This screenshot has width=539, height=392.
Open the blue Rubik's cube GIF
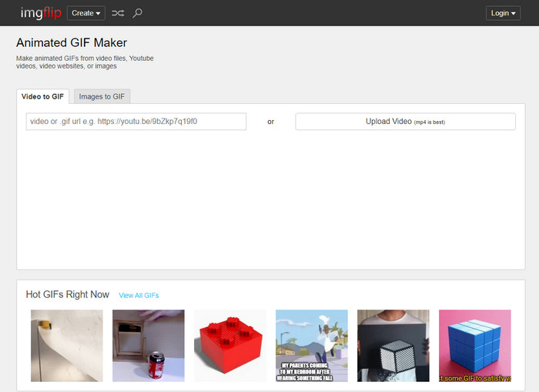tap(475, 346)
